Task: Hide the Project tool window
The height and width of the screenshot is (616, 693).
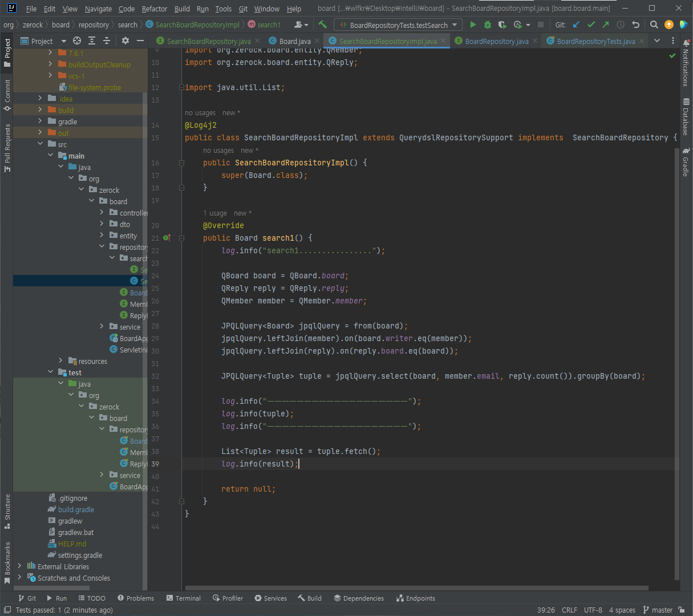Action: click(x=140, y=40)
